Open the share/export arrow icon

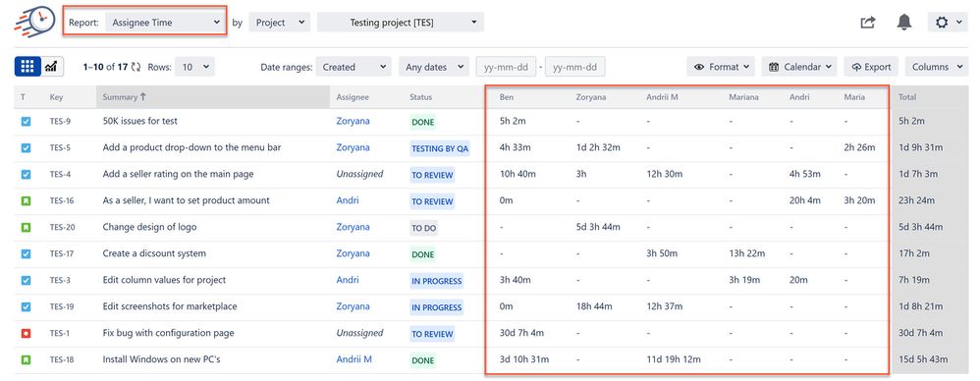(867, 23)
